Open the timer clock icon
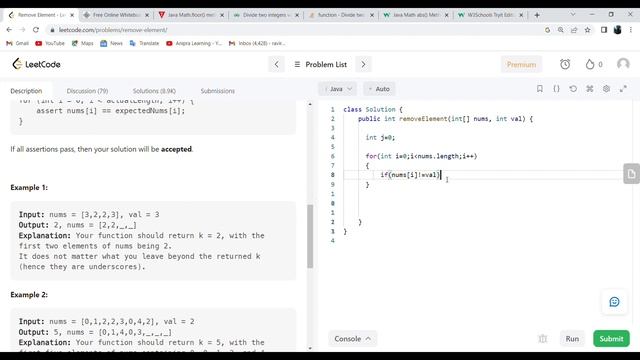Viewport: 640px width, 360px height. (565, 64)
